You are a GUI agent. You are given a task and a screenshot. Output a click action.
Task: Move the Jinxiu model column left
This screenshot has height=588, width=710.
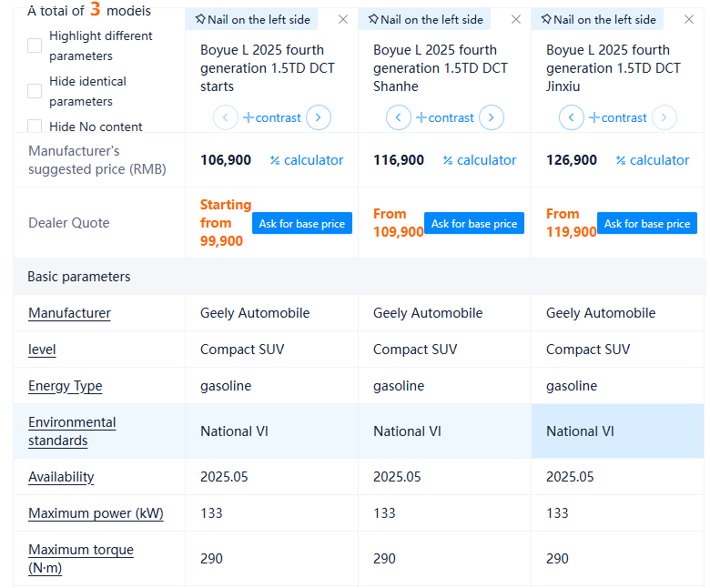coord(572,117)
